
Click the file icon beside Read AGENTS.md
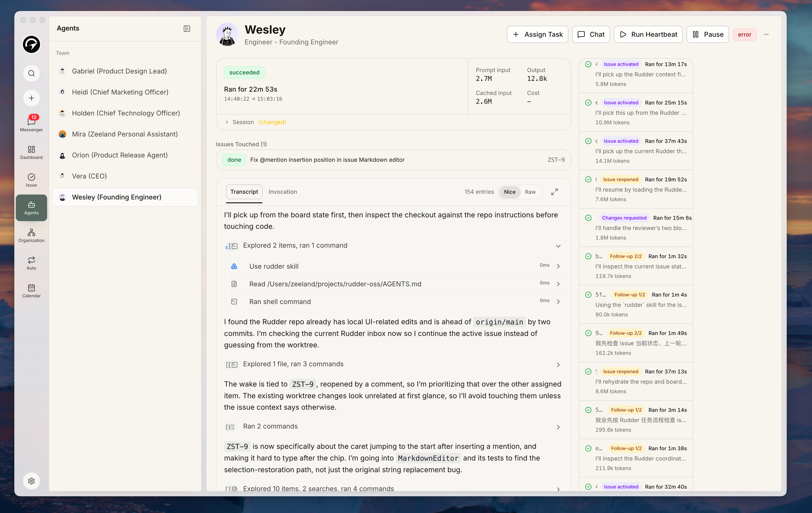[x=234, y=284]
